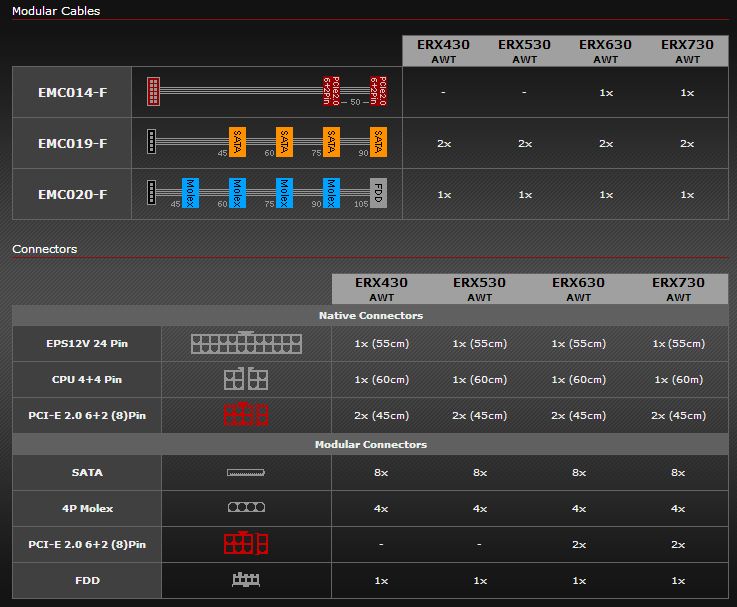Click the 4P Molex row label

(86, 508)
